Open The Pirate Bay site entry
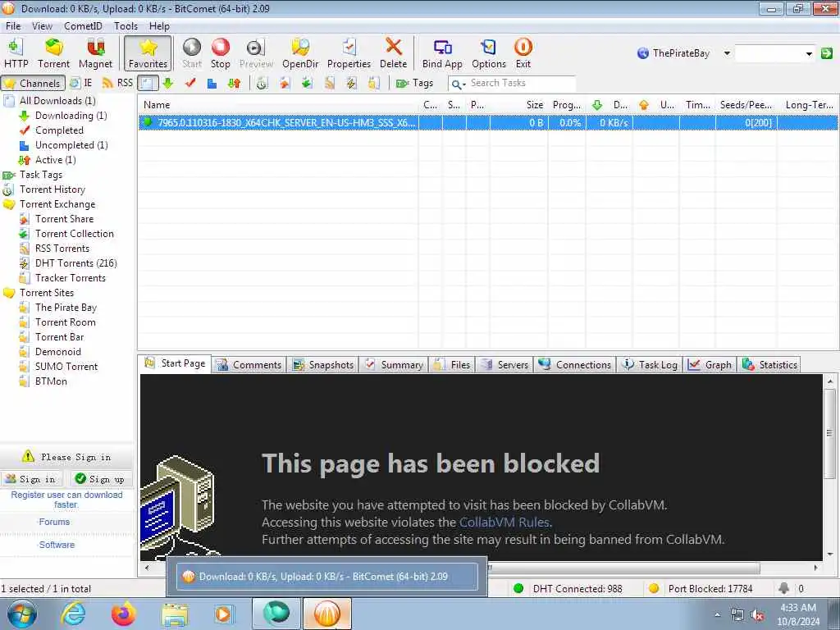 tap(66, 308)
